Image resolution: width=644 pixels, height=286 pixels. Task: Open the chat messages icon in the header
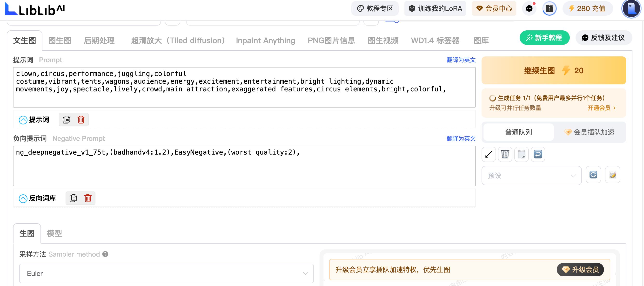point(529,9)
